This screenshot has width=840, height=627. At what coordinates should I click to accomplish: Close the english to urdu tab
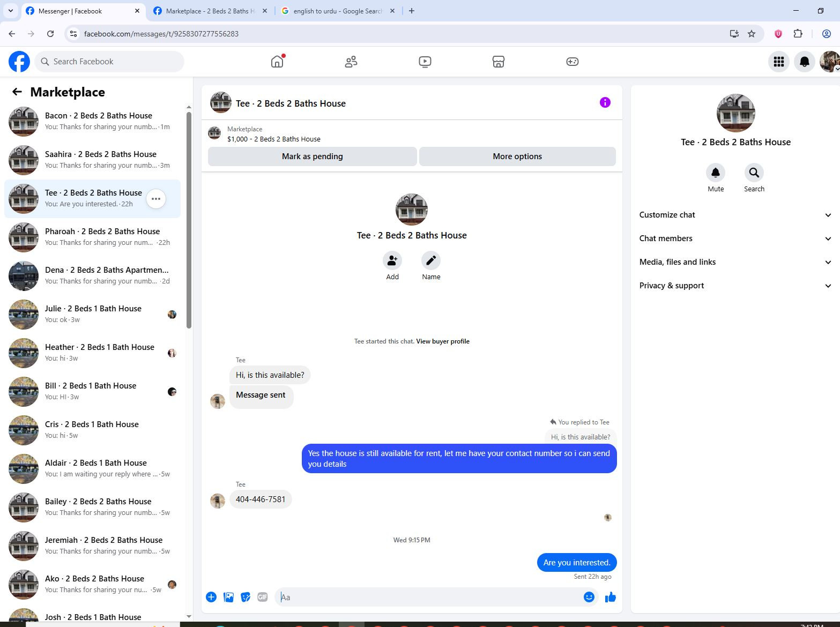coord(392,11)
